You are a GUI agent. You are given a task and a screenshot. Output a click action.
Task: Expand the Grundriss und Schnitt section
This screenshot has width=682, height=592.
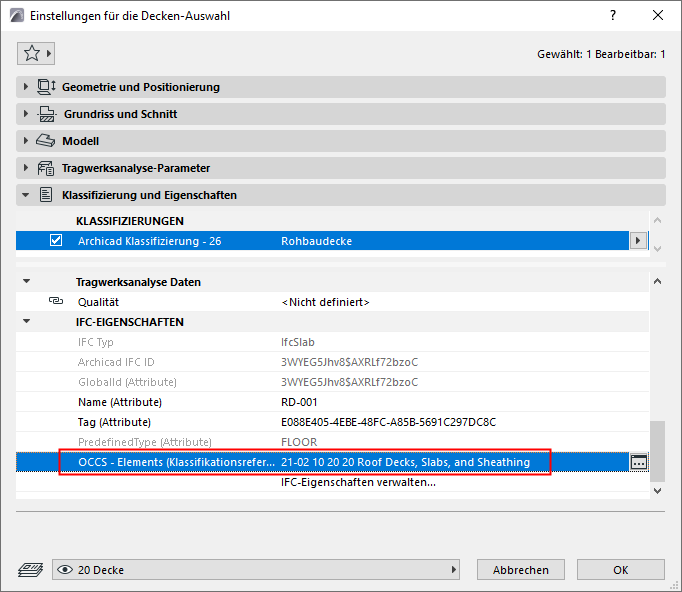pyautogui.click(x=26, y=114)
